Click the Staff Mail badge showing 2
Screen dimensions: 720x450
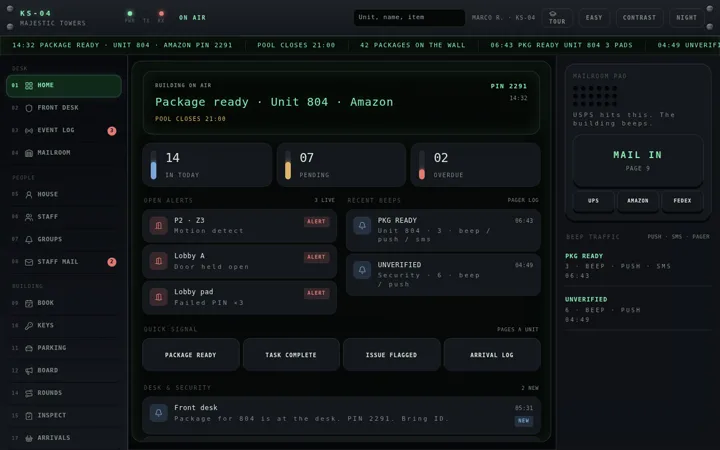click(x=112, y=262)
